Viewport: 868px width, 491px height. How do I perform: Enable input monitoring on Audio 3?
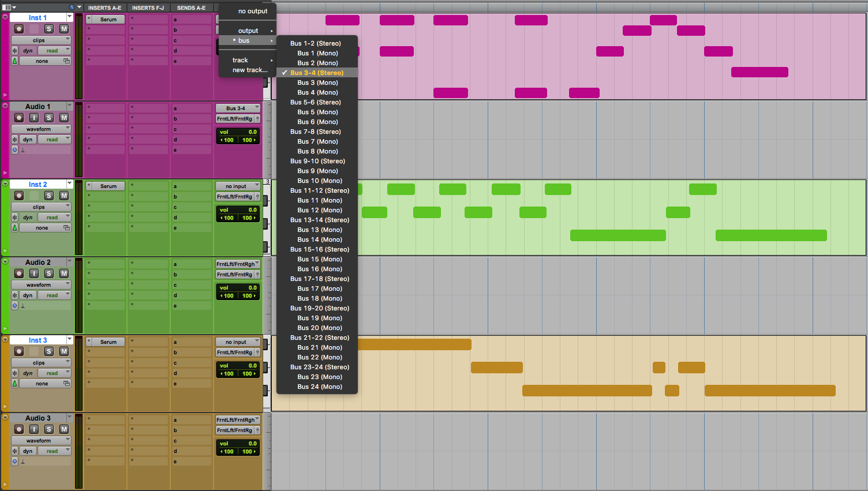pos(34,429)
